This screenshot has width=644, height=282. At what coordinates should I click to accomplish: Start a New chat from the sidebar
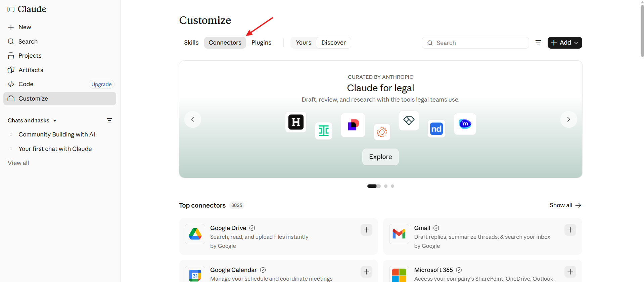(60, 27)
